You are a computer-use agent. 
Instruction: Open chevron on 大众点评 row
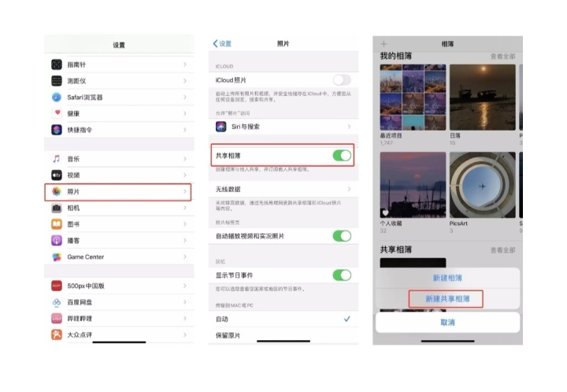[x=185, y=335]
